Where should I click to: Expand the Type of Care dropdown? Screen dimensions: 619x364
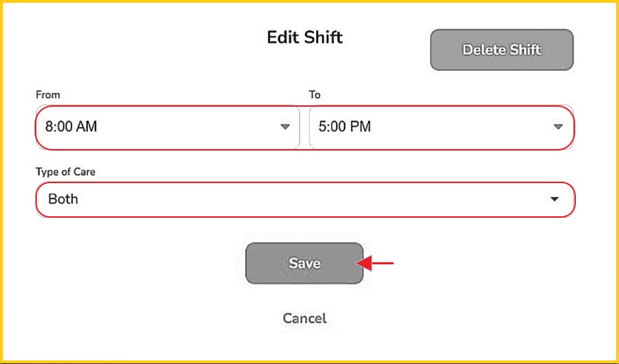pyautogui.click(x=304, y=199)
